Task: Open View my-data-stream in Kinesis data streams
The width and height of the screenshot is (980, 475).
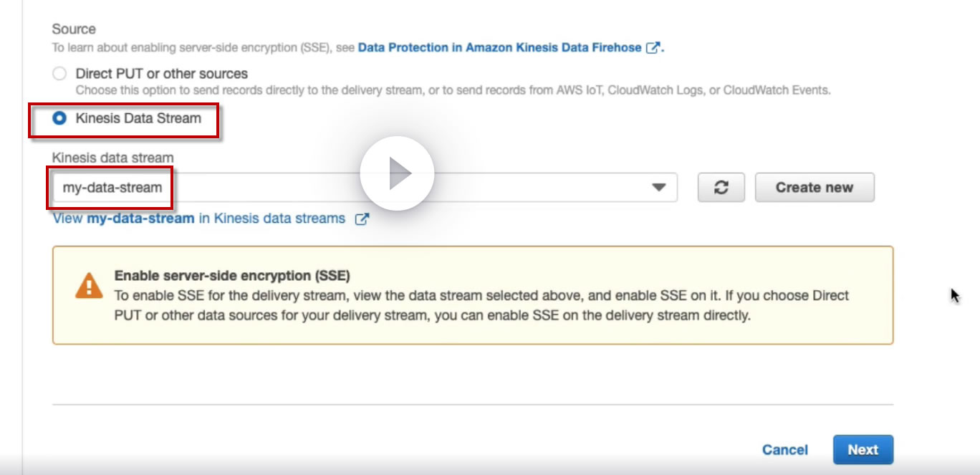Action: [x=198, y=219]
